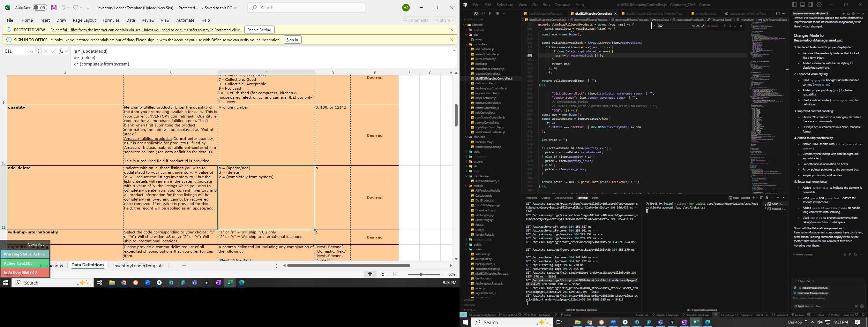Click the thumbs up icon in chat
Screen dimensions: 868x327
click(845, 255)
